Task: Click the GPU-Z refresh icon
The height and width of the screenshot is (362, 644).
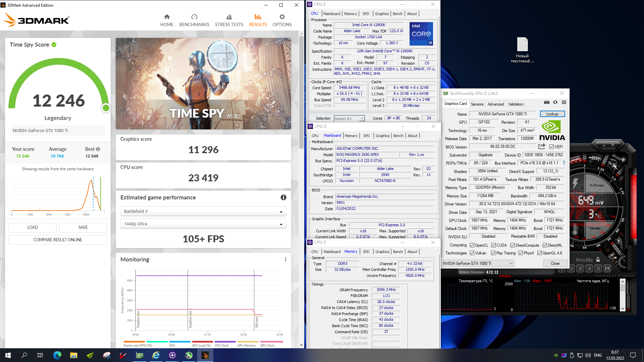Action: pos(555,102)
